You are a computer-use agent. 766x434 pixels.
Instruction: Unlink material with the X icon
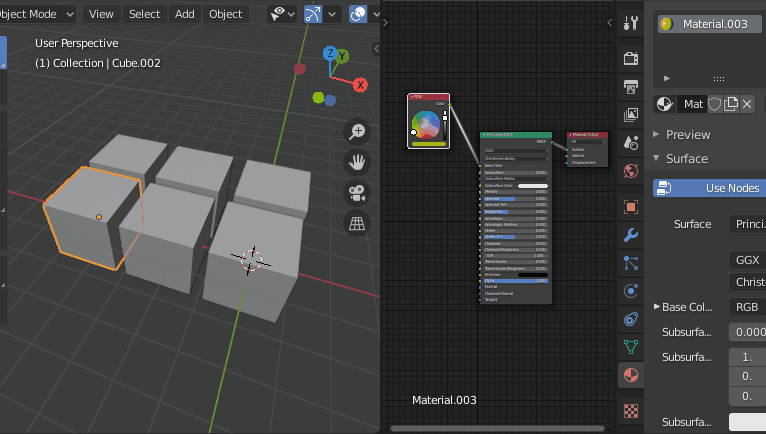(x=747, y=104)
